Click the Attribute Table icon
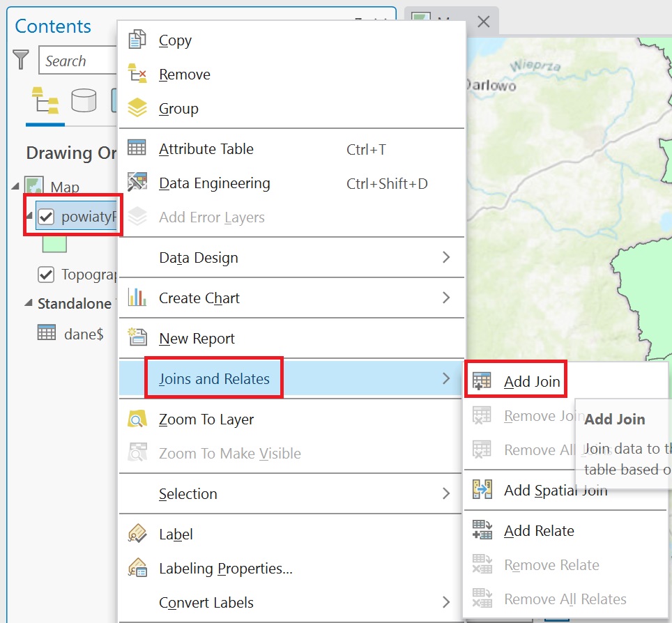The width and height of the screenshot is (672, 623). point(137,148)
